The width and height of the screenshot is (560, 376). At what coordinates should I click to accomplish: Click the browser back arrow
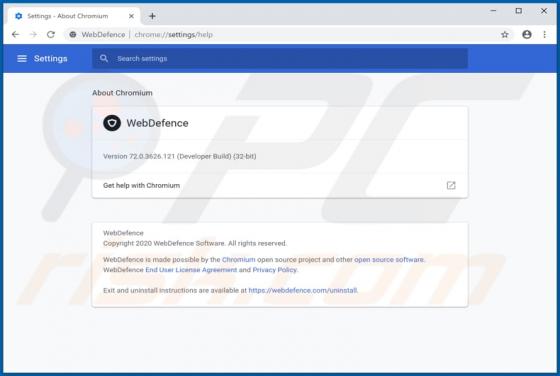[15, 35]
